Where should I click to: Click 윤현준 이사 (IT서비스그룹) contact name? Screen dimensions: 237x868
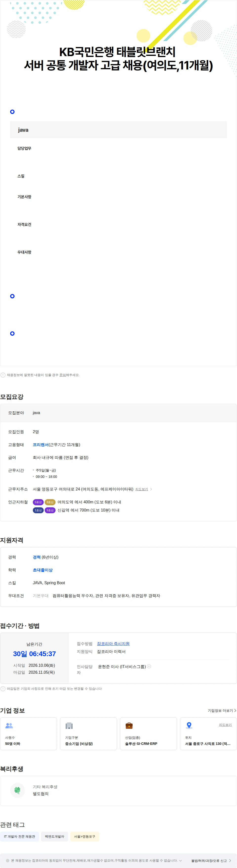point(122,667)
